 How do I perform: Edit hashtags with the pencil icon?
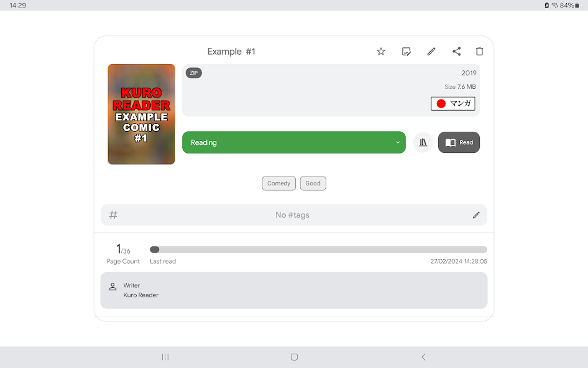(476, 214)
